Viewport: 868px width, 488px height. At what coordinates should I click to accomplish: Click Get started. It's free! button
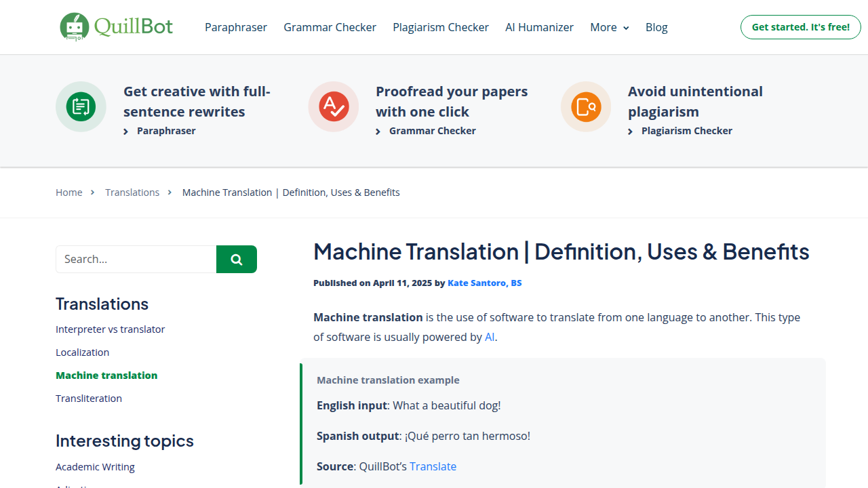801,27
